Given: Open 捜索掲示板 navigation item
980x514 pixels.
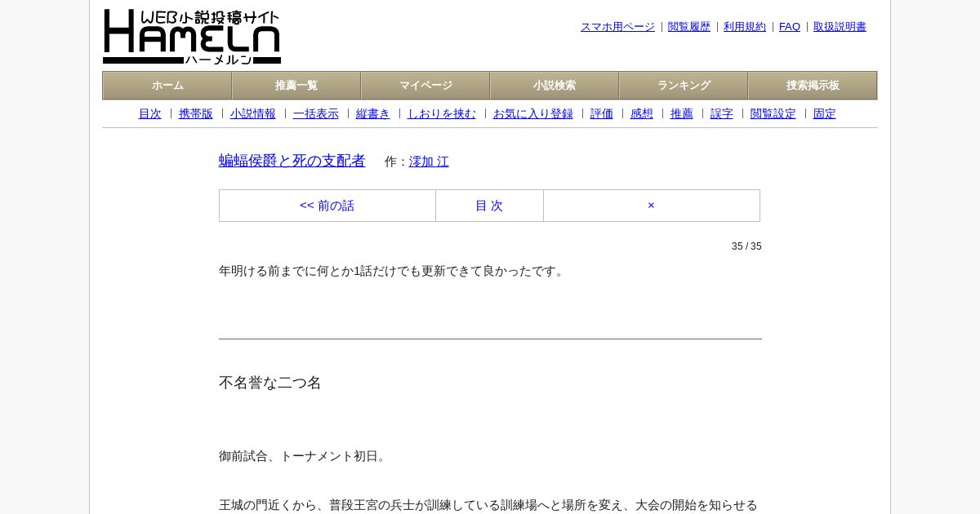Looking at the screenshot, I should 813,86.
